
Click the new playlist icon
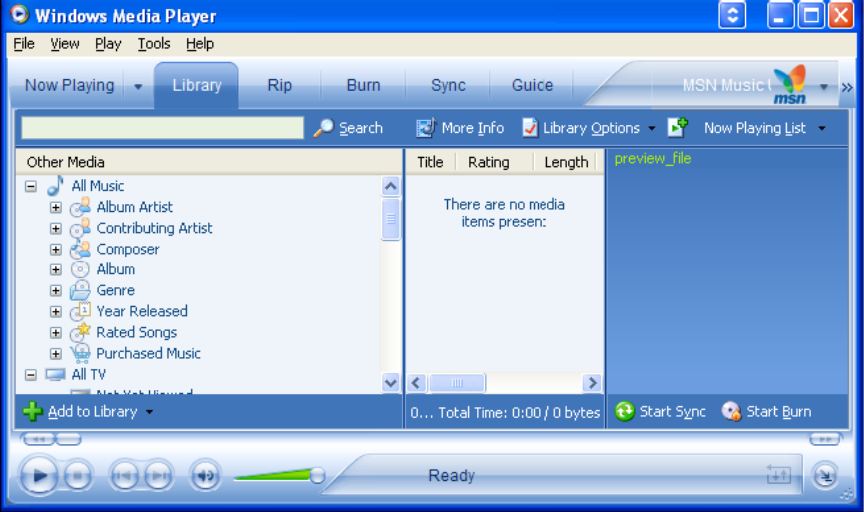pyautogui.click(x=678, y=127)
